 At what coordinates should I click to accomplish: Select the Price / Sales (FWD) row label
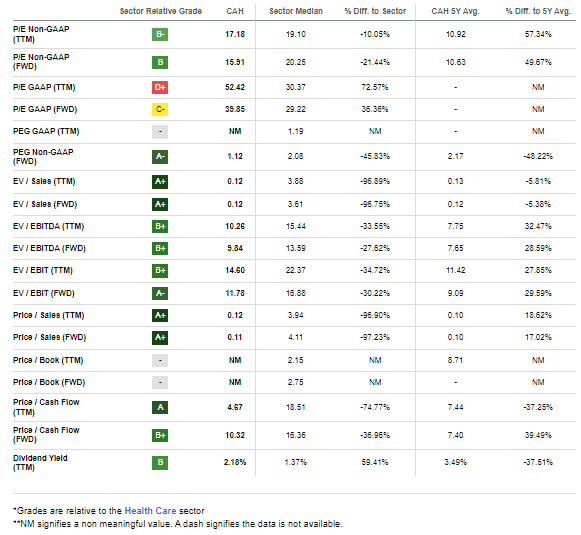pos(49,338)
